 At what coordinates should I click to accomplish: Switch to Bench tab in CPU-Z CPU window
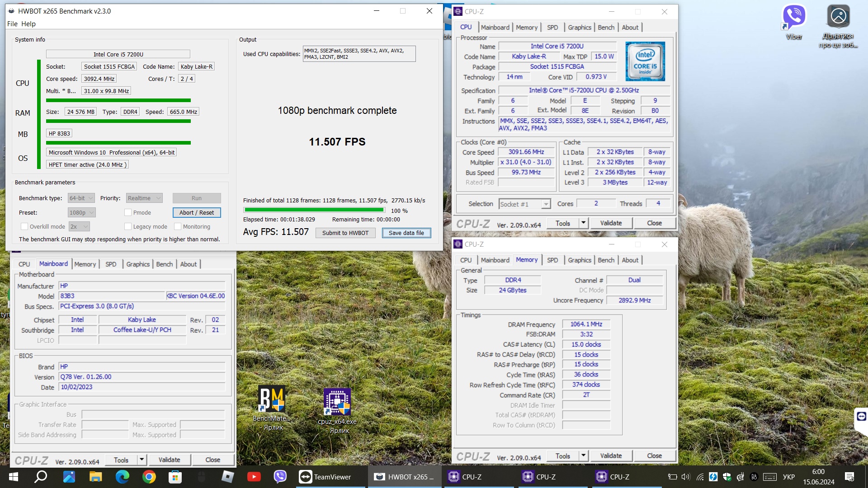[x=606, y=28]
